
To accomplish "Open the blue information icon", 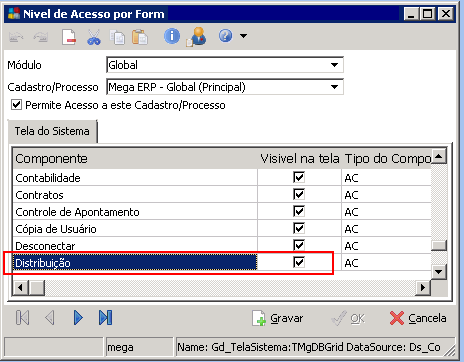I will (x=172, y=36).
